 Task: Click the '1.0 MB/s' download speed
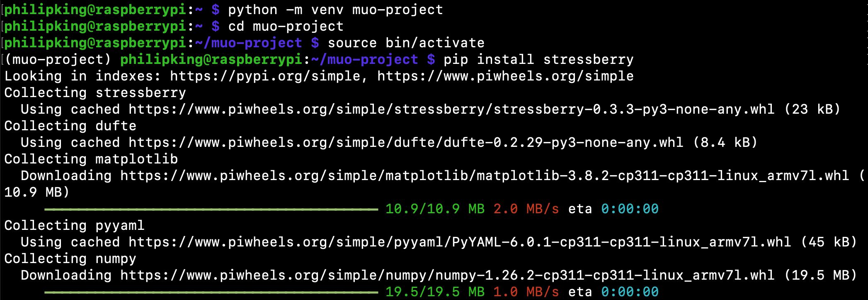click(x=526, y=292)
